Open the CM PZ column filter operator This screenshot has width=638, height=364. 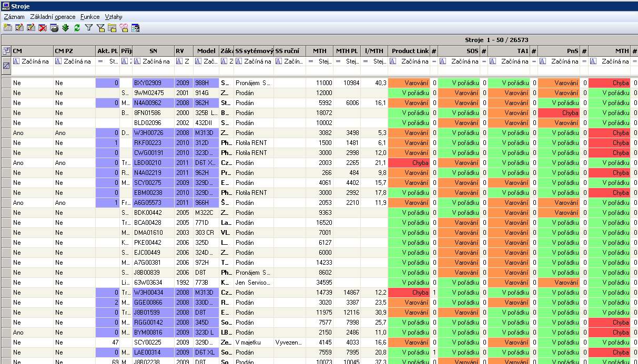pos(58,61)
